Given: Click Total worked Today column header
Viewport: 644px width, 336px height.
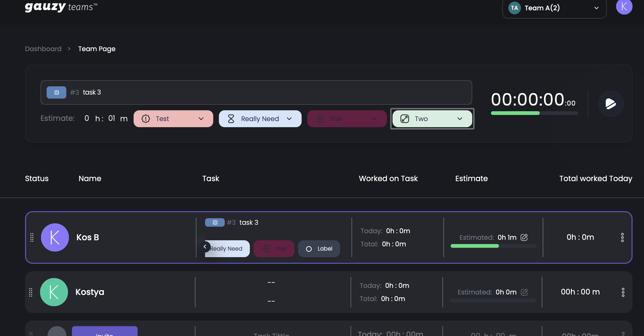Looking at the screenshot, I should coord(596,179).
